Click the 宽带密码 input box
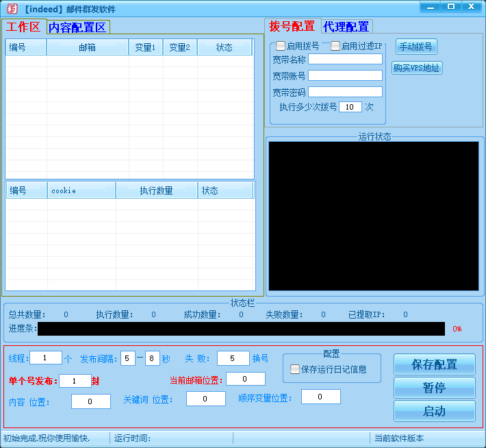 [345, 92]
